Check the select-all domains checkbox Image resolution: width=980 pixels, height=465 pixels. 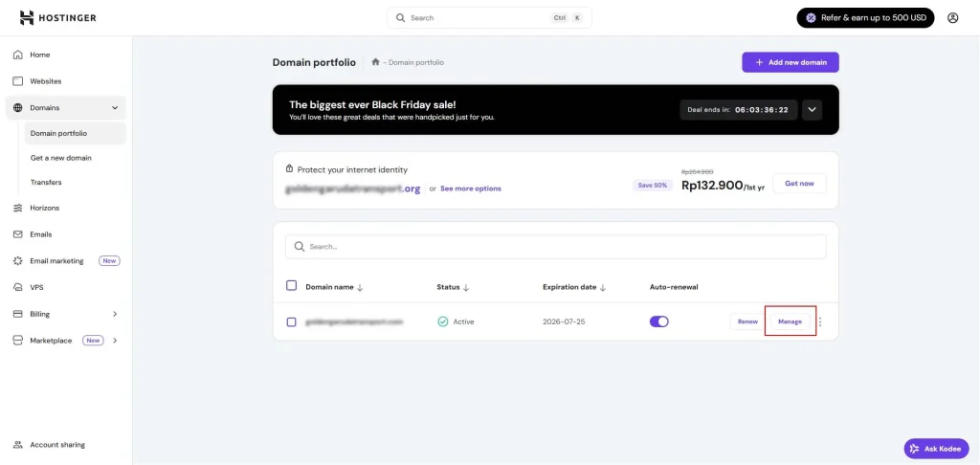pos(292,286)
